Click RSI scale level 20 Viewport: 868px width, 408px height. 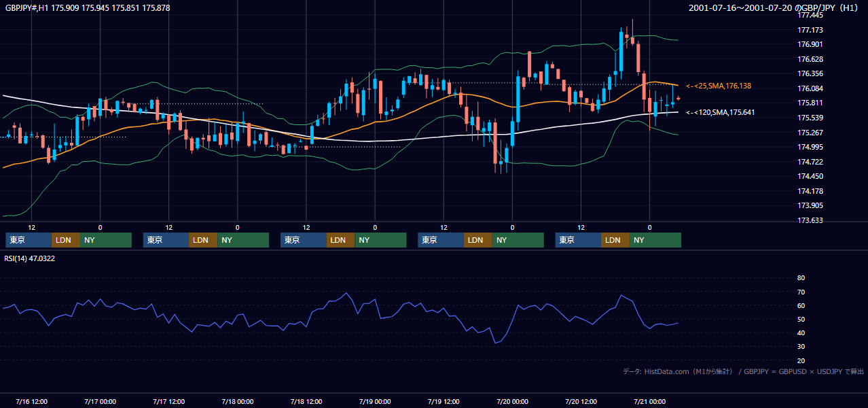(801, 360)
